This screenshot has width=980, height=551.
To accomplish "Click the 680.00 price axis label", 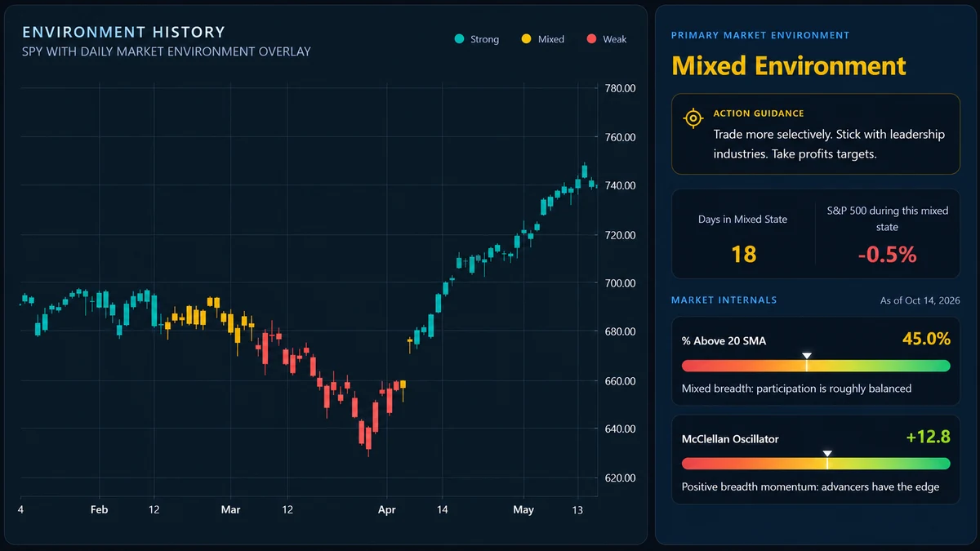I will 620,331.
